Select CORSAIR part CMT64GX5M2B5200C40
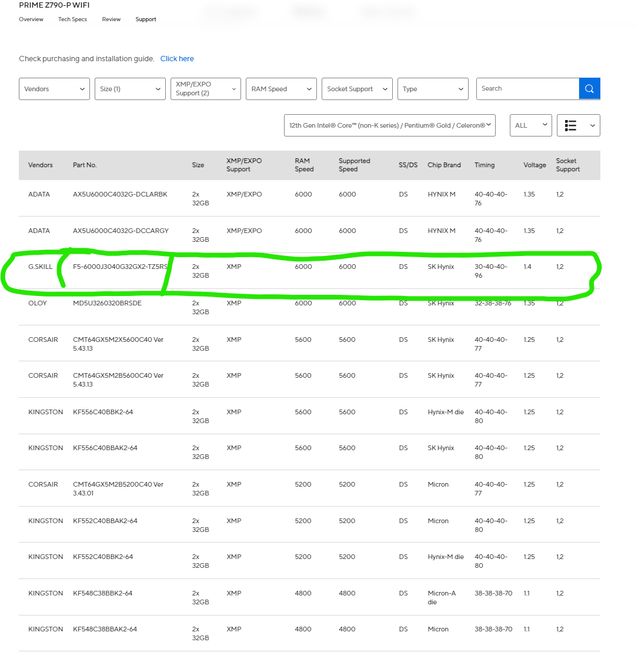The image size is (638, 672). click(x=118, y=488)
